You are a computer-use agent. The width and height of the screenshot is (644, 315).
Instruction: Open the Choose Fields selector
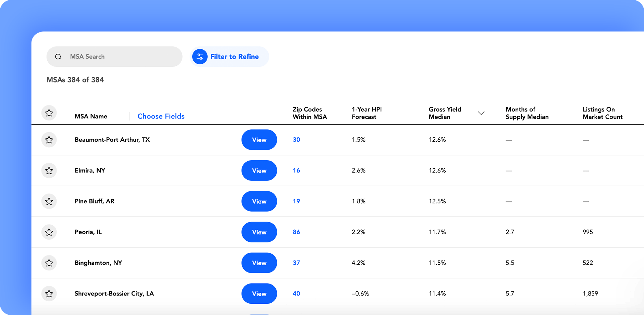point(161,116)
